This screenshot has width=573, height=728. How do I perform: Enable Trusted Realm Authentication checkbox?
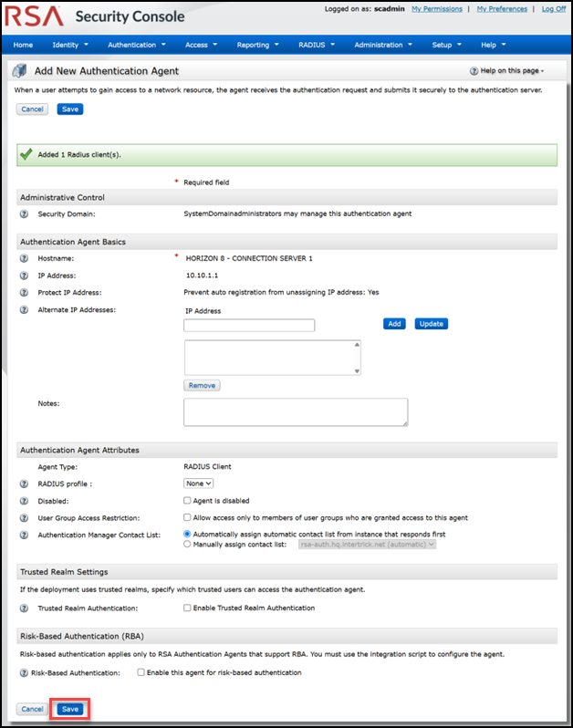187,608
